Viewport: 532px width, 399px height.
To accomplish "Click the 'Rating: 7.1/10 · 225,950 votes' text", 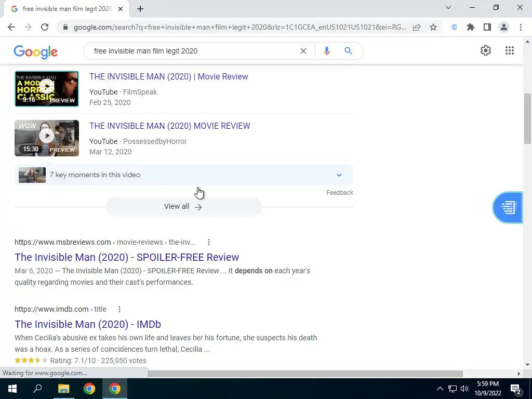I will tap(98, 361).
